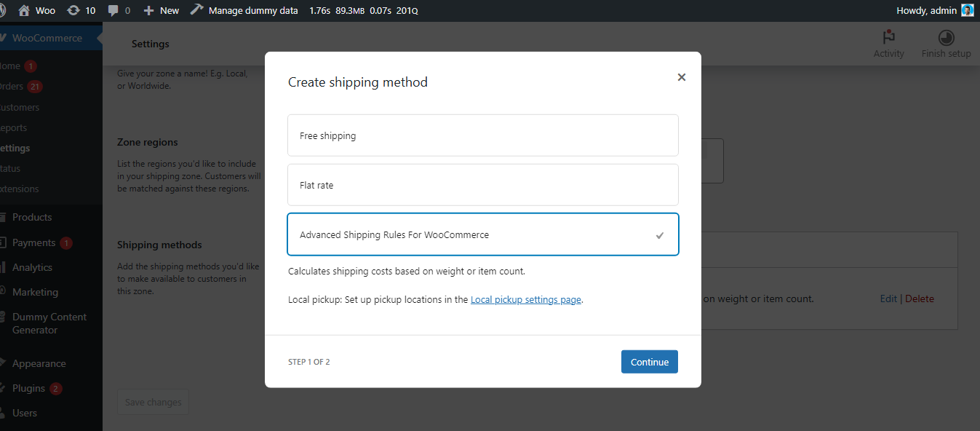Viewport: 980px width, 431px height.
Task: Click the Create shipping method heading
Action: (358, 82)
